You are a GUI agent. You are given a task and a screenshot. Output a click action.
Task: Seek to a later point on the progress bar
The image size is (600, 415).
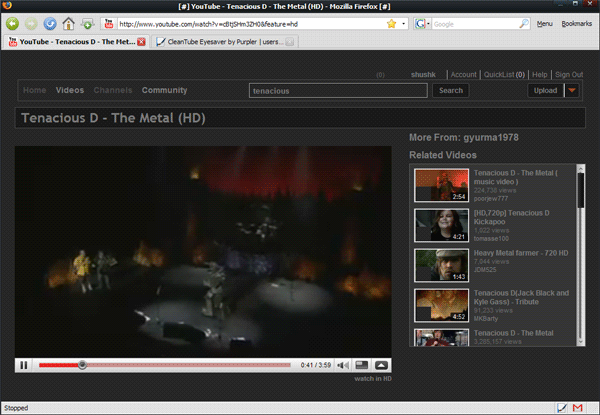point(189,365)
